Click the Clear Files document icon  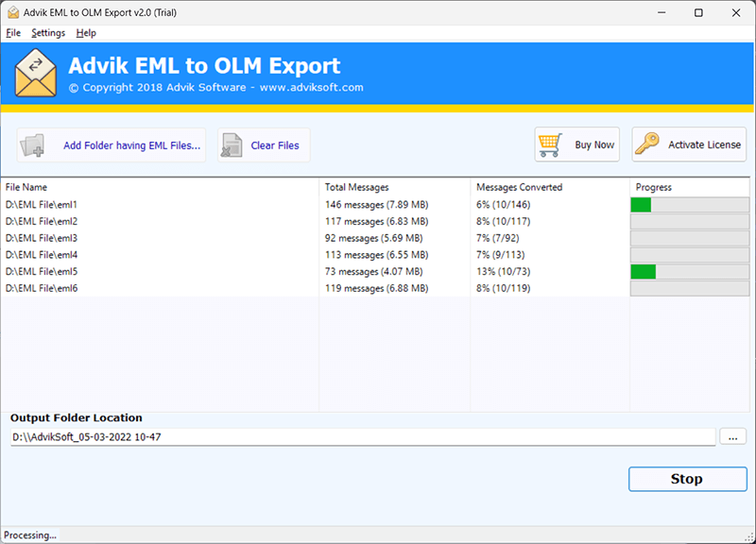point(232,145)
